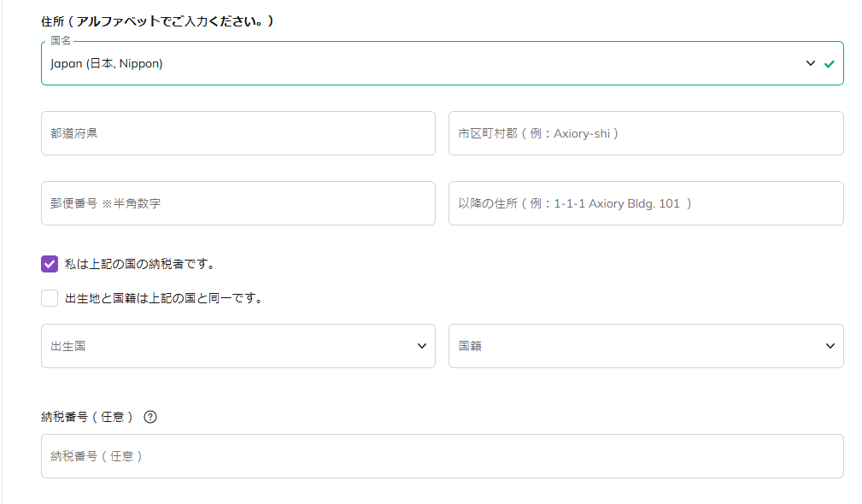Click into the 市区町村郡 text field
This screenshot has height=504, width=862.
tap(646, 133)
